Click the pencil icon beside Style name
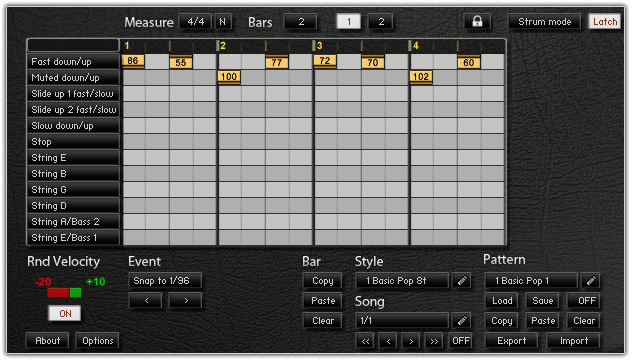Viewport: 632px width, 361px height. tap(462, 280)
